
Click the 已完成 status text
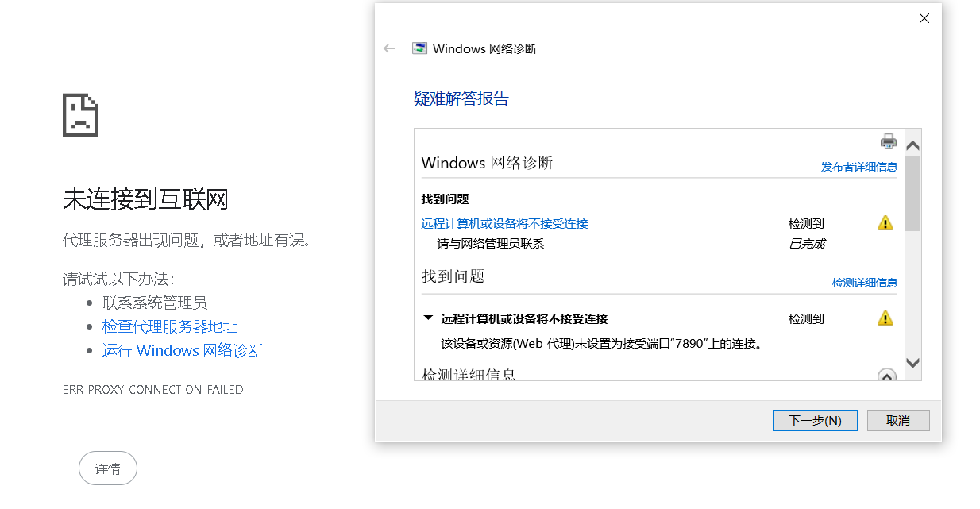pos(807,244)
